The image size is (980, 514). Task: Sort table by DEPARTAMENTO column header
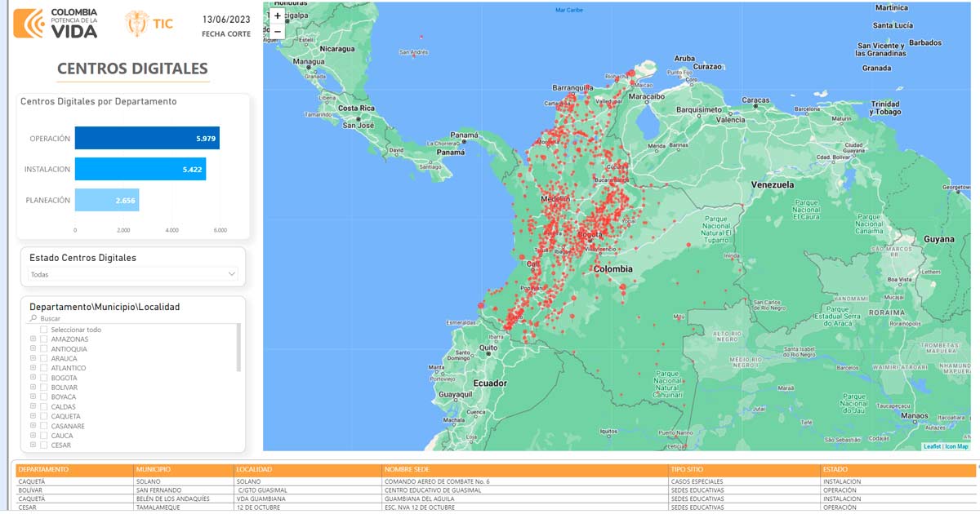(75, 470)
